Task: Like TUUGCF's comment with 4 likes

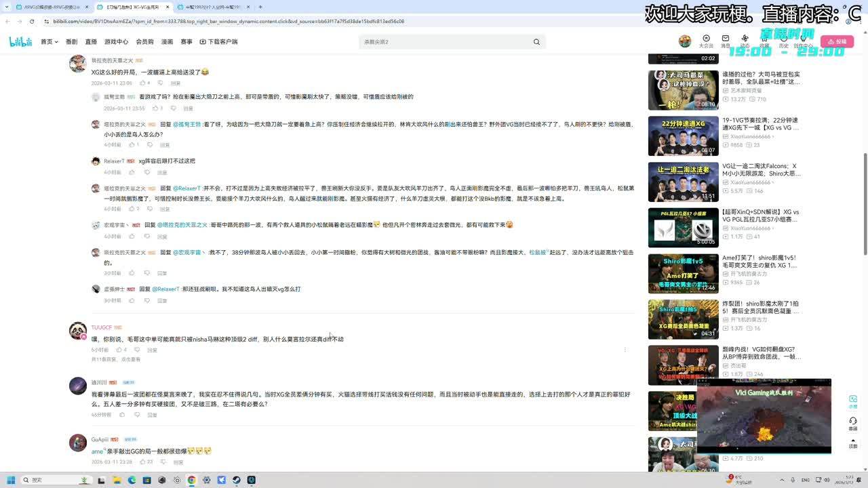Action: 119,350
